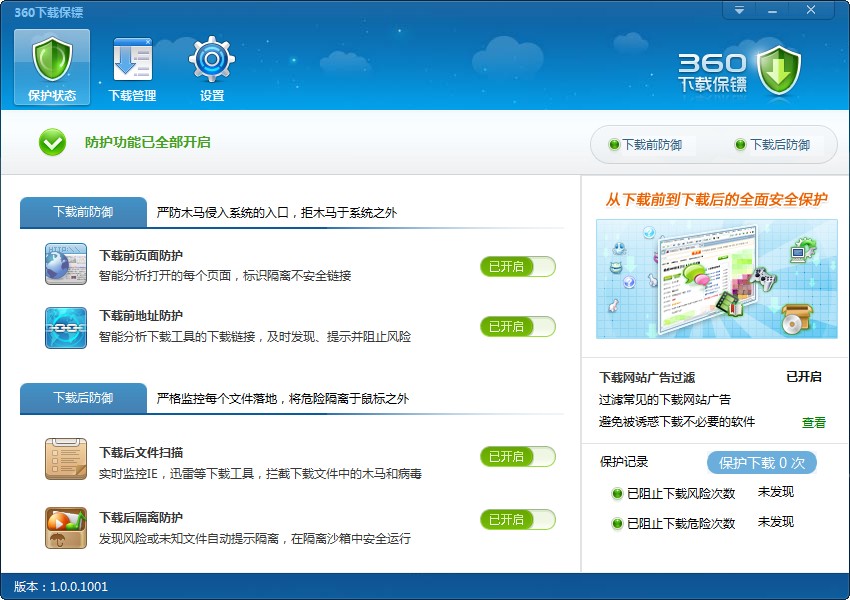This screenshot has height=600, width=850.
Task: Select the 保护状态 shield icon
Action: (x=51, y=60)
